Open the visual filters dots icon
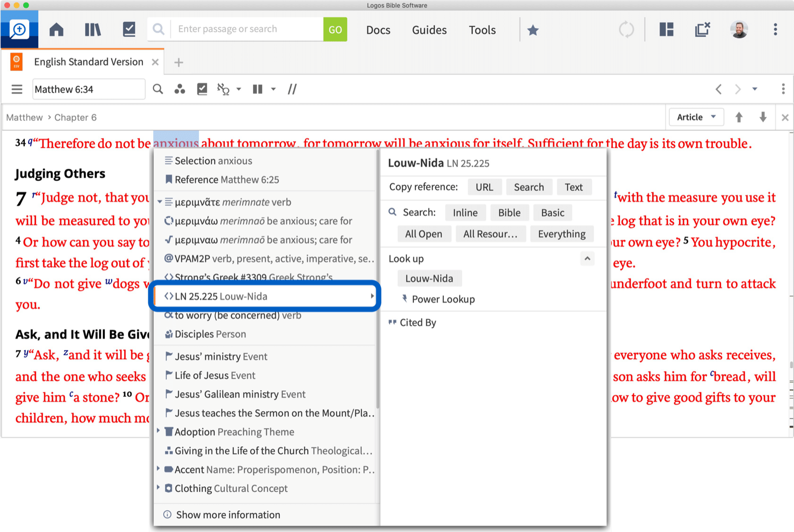This screenshot has width=794, height=532. (x=180, y=89)
